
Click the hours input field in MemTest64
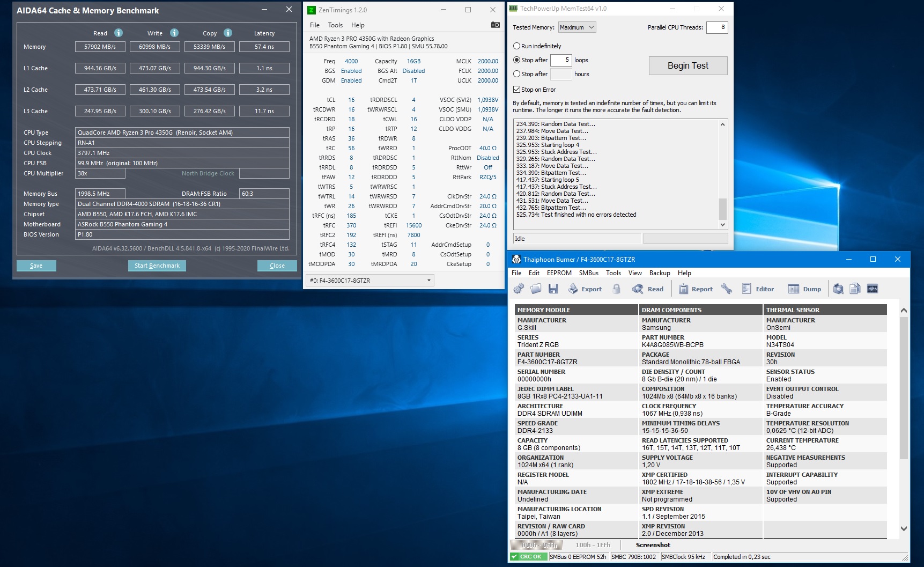561,74
